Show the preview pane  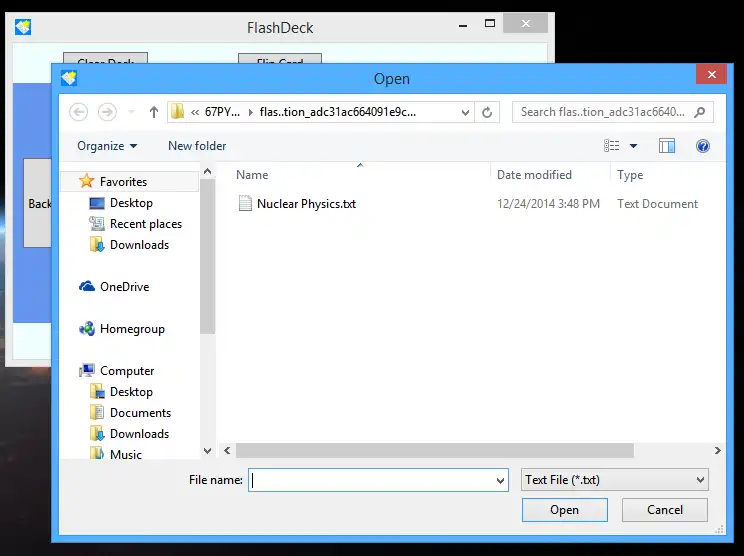pos(667,146)
